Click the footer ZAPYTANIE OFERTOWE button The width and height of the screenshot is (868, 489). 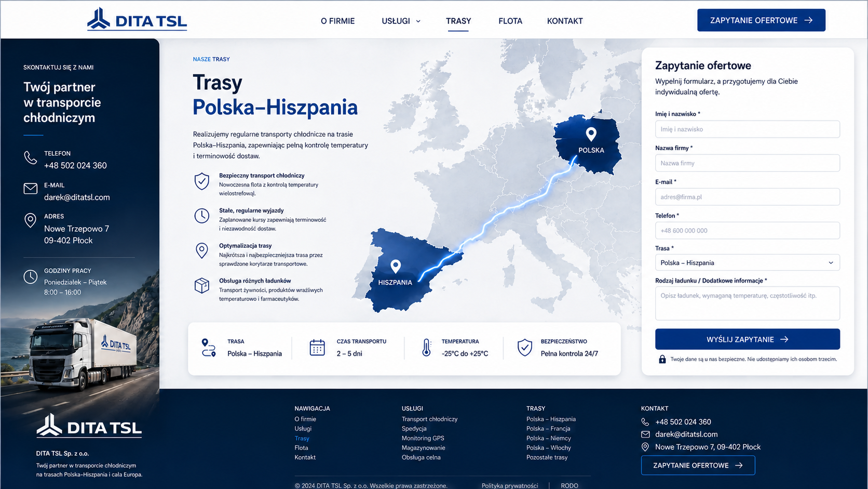click(698, 465)
